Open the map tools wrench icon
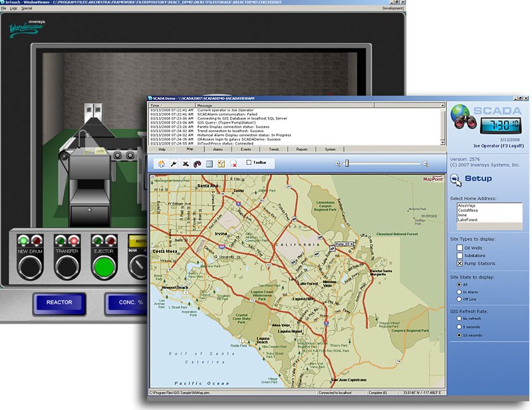532x410 pixels. (x=174, y=164)
